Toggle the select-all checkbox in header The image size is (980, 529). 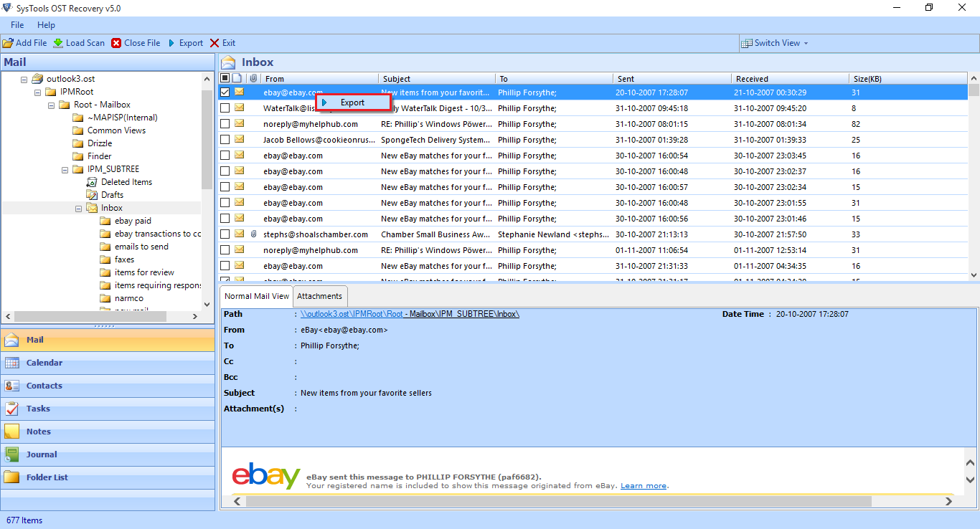(x=225, y=78)
